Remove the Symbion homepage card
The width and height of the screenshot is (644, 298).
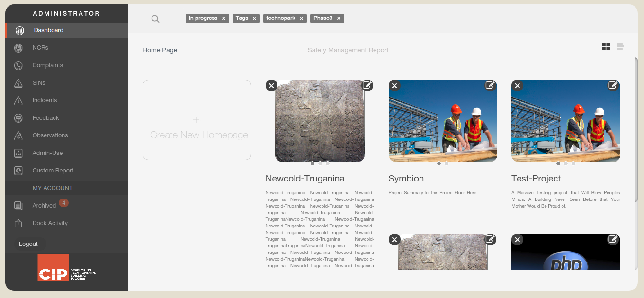point(394,85)
